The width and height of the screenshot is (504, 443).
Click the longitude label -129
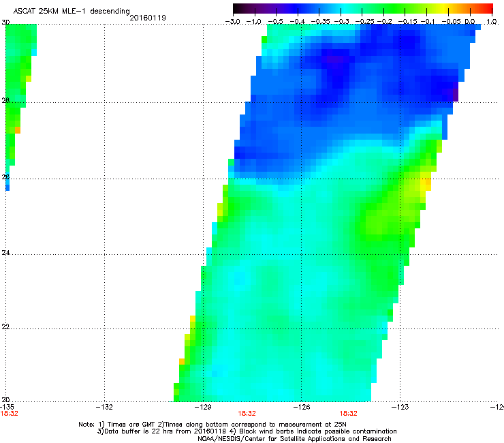(x=203, y=407)
